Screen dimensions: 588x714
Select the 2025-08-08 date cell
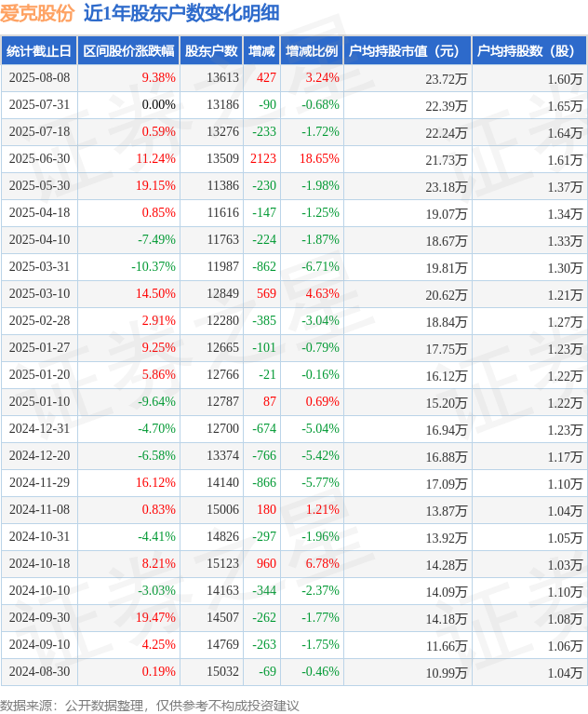click(x=39, y=78)
